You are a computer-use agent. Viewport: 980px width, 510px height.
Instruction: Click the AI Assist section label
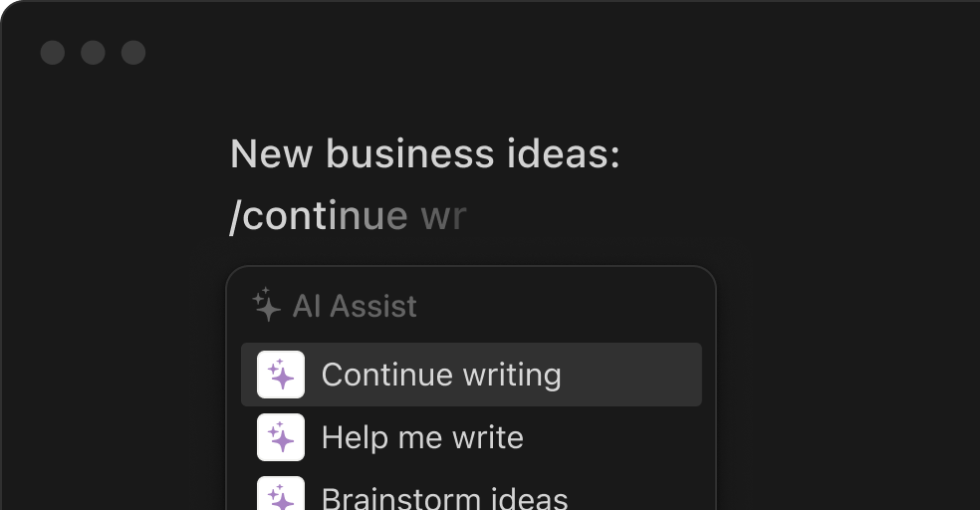point(355,306)
